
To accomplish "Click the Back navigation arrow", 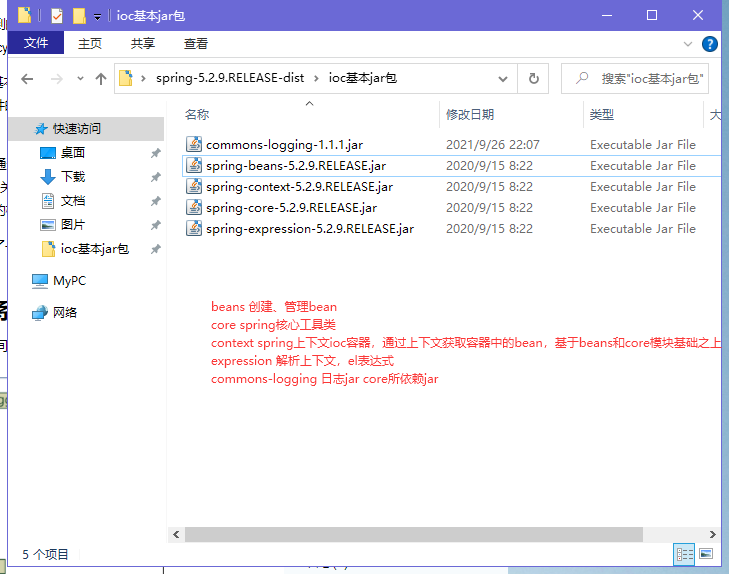I will 27,79.
